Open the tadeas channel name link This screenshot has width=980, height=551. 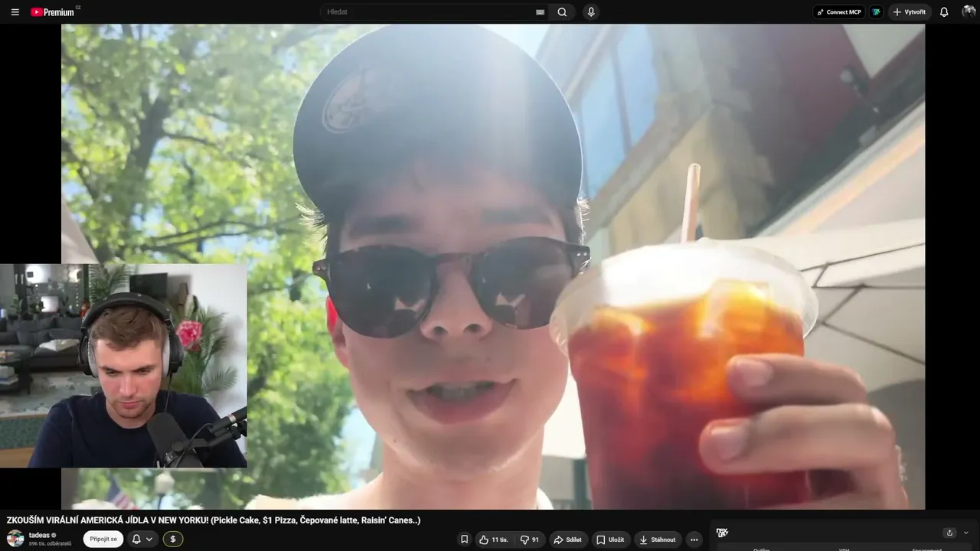39,535
